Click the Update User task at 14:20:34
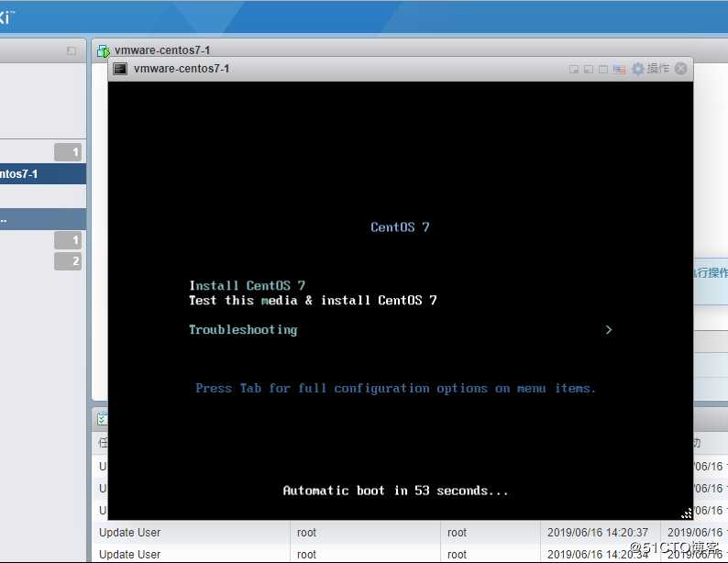The height and width of the screenshot is (563, 728). pyautogui.click(x=130, y=554)
